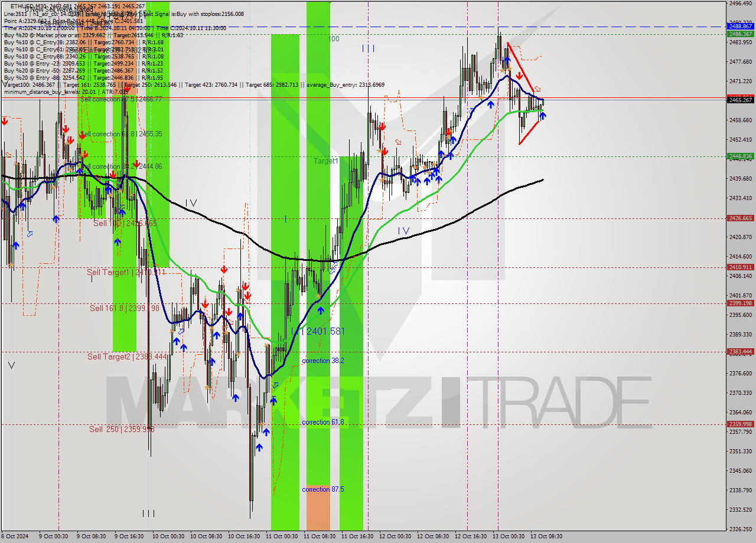
Task: Click the 'correction 38.2' label
Action: pos(322,361)
